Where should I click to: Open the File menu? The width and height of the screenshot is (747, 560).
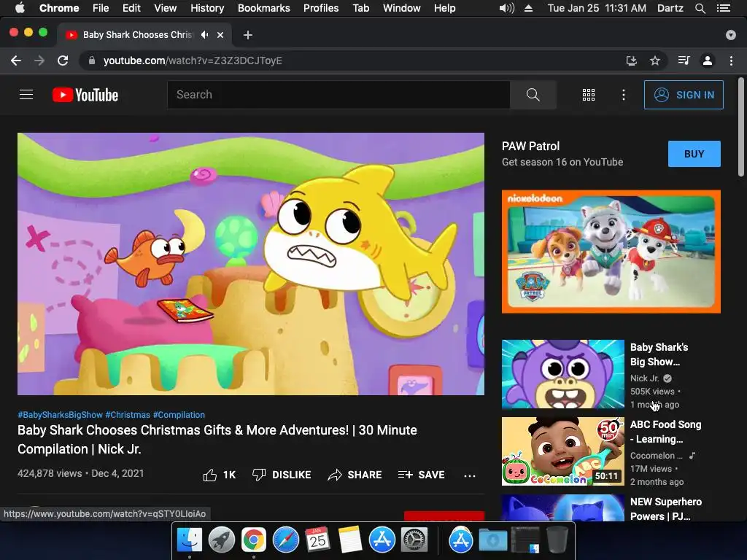[x=101, y=8]
